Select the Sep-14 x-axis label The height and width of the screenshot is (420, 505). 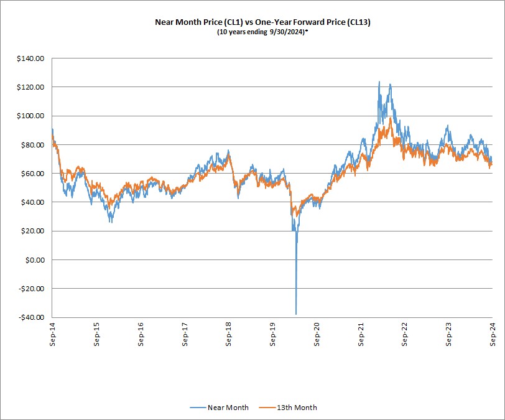tap(52, 334)
